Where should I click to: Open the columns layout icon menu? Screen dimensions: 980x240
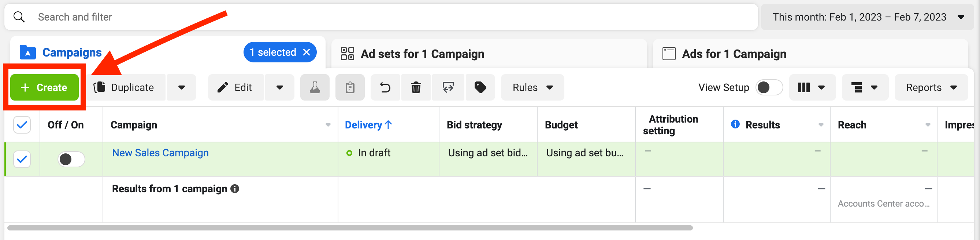pyautogui.click(x=812, y=88)
